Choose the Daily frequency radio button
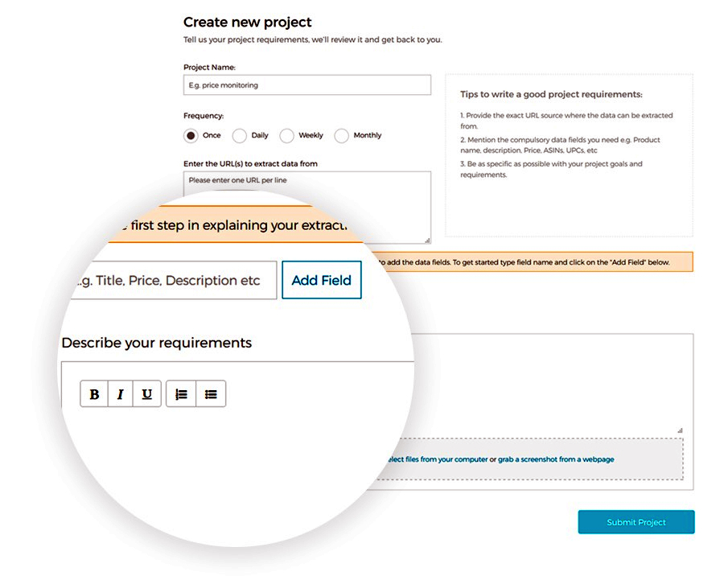The image size is (728, 576). [240, 135]
